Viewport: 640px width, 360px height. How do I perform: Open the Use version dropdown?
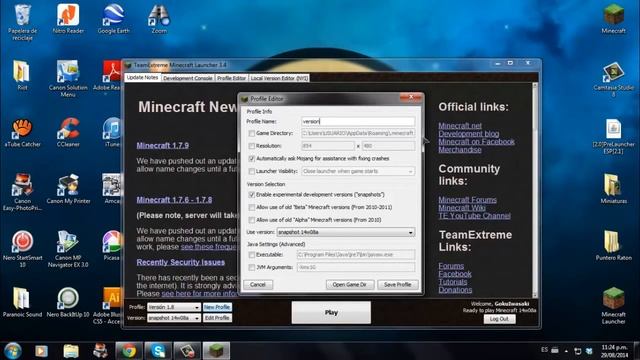(346, 232)
